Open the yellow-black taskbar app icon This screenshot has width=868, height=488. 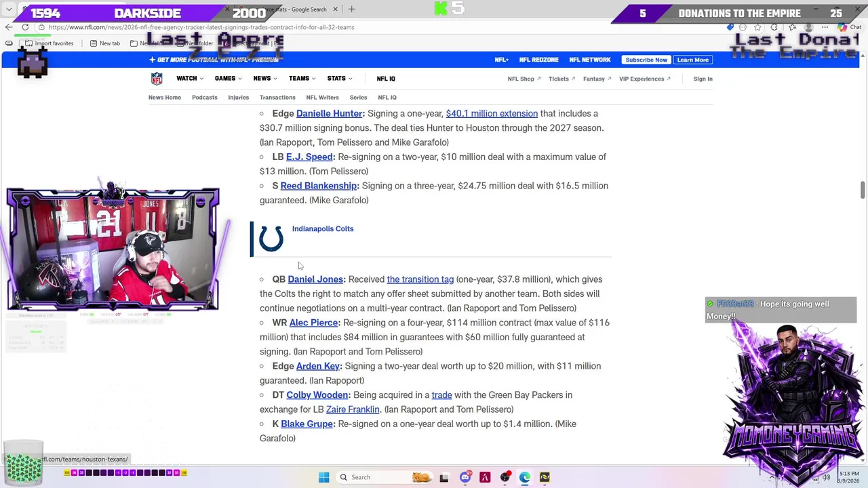pyautogui.click(x=545, y=477)
